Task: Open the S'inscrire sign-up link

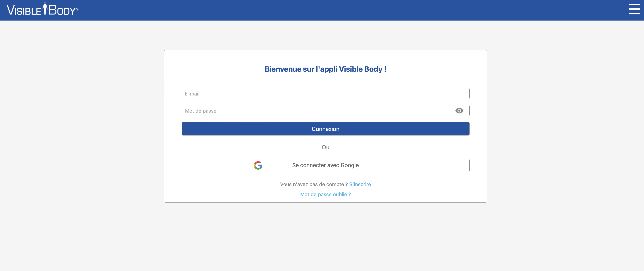Action: (x=360, y=184)
